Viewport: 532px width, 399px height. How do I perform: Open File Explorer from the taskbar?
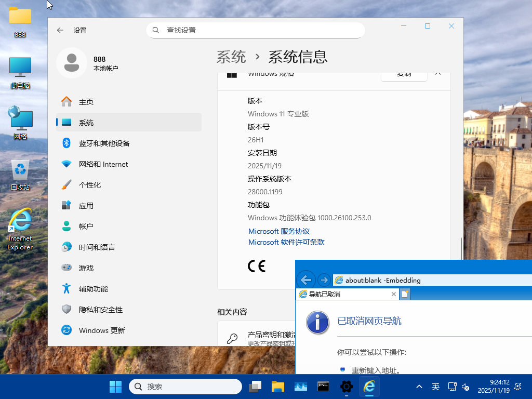click(x=278, y=387)
